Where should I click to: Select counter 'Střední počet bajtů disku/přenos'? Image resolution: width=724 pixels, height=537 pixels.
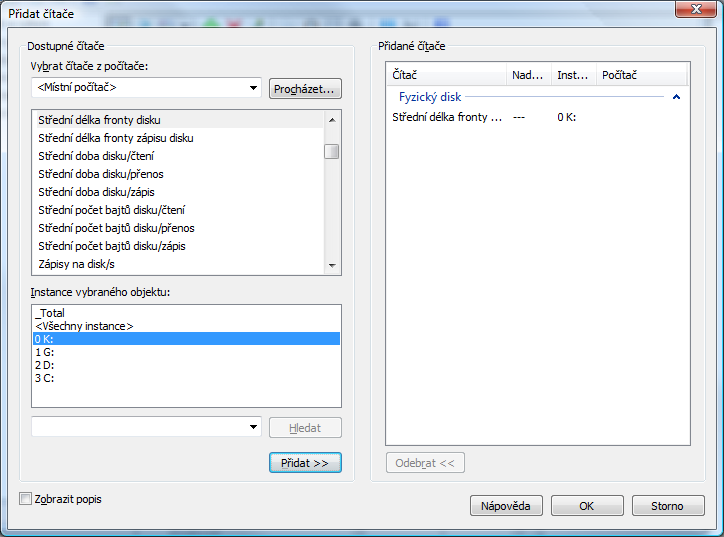point(180,228)
